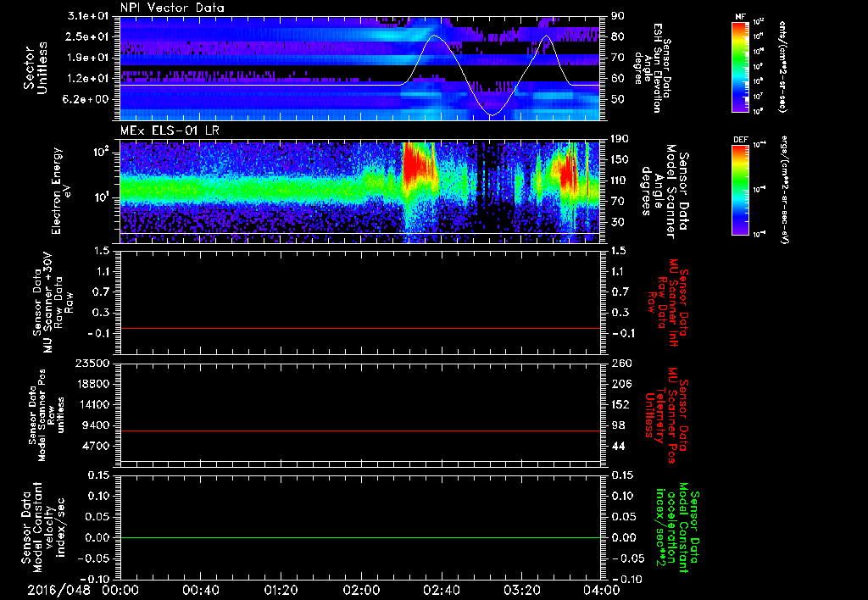
Task: Click the 04:00 time axis label
Action: 601,590
